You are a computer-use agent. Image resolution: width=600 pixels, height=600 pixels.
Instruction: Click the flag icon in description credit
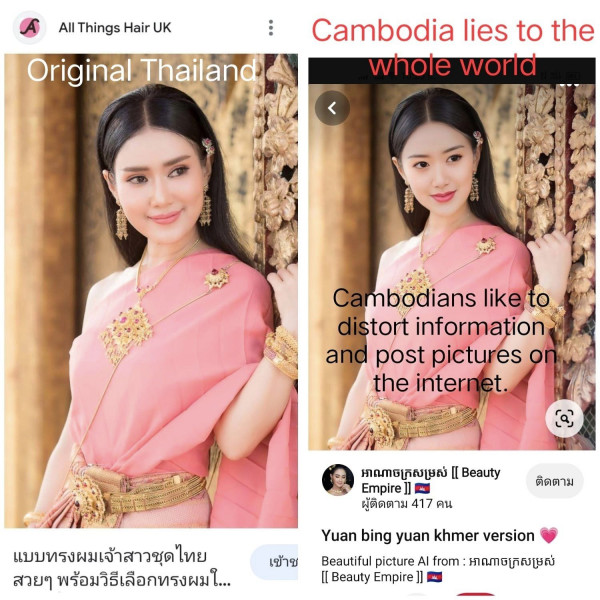point(435,577)
